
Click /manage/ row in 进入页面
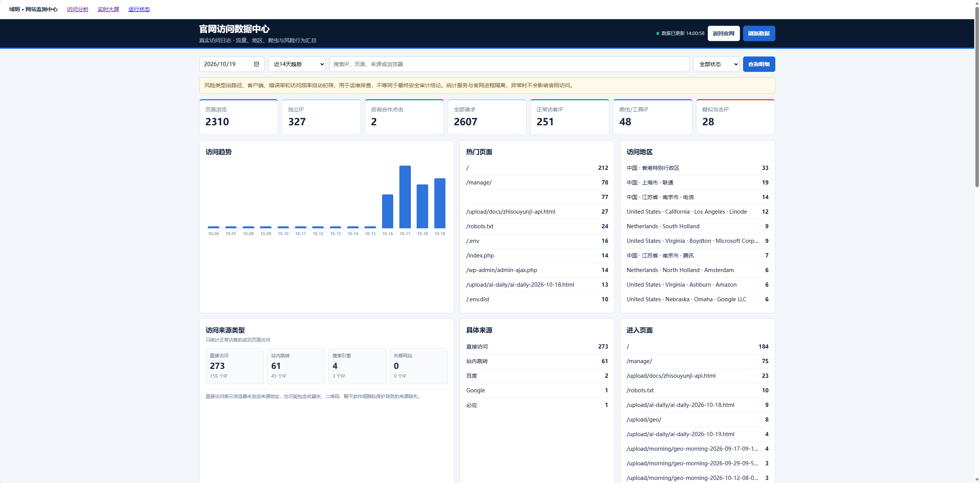pos(697,361)
